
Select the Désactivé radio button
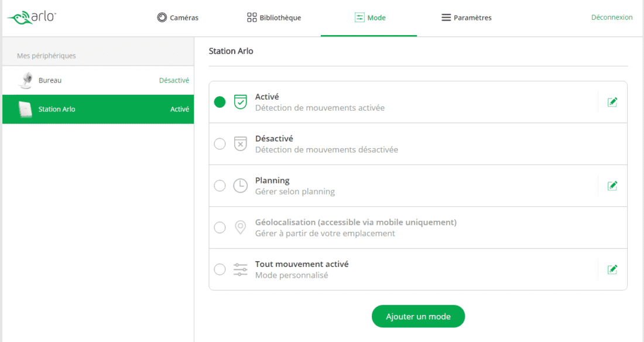pos(220,144)
